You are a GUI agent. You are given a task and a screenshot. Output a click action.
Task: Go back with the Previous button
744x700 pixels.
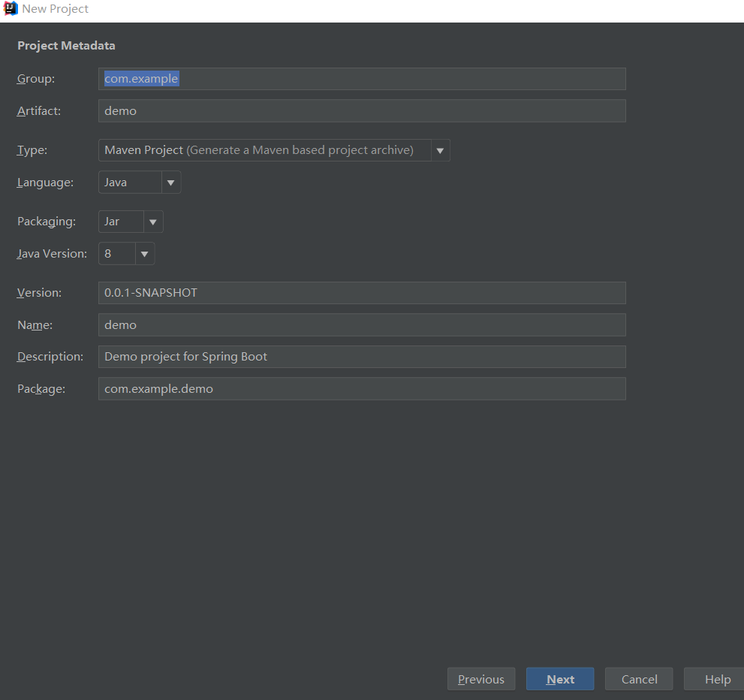[x=481, y=679]
